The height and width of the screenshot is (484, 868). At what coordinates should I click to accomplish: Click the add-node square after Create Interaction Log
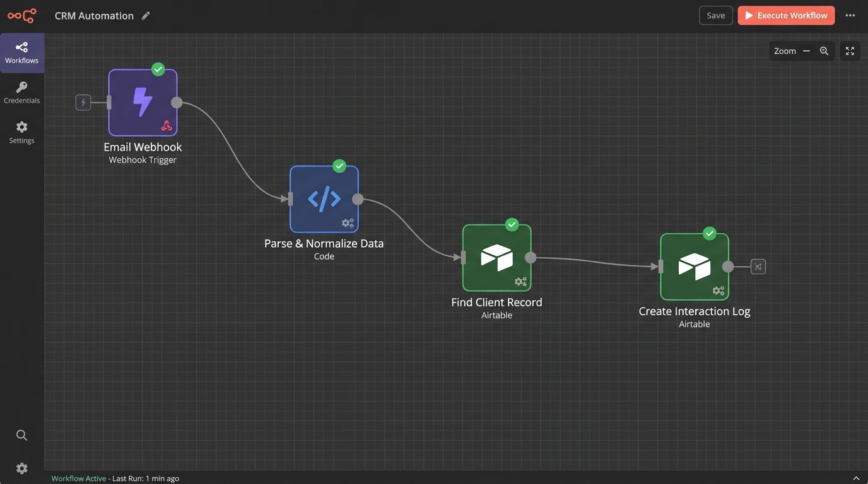(x=757, y=266)
